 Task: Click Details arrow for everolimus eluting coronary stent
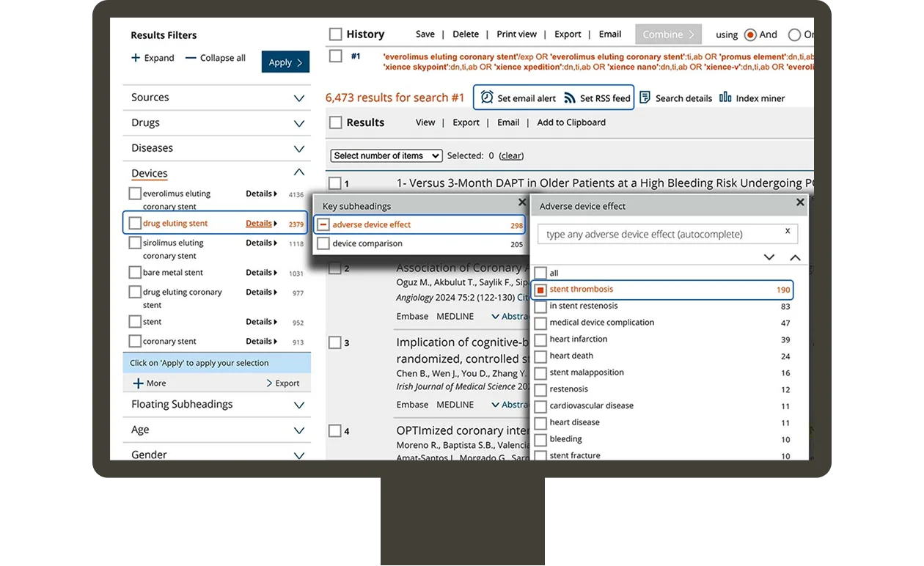point(275,194)
